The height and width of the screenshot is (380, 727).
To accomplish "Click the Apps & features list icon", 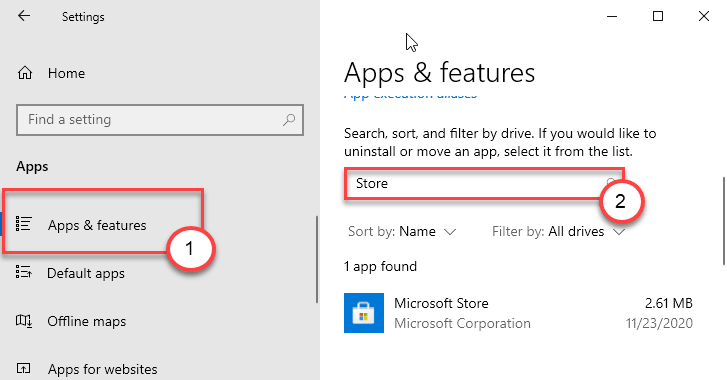I will (x=23, y=224).
